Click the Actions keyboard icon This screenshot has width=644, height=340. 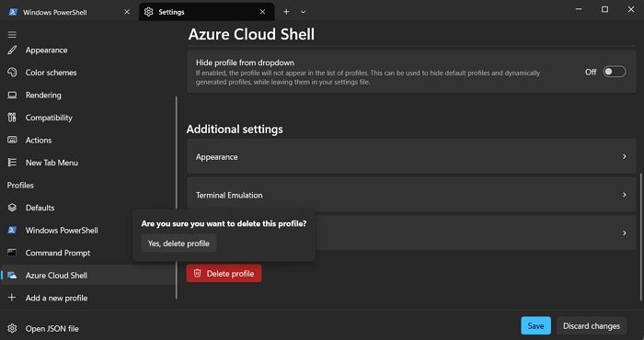12,140
